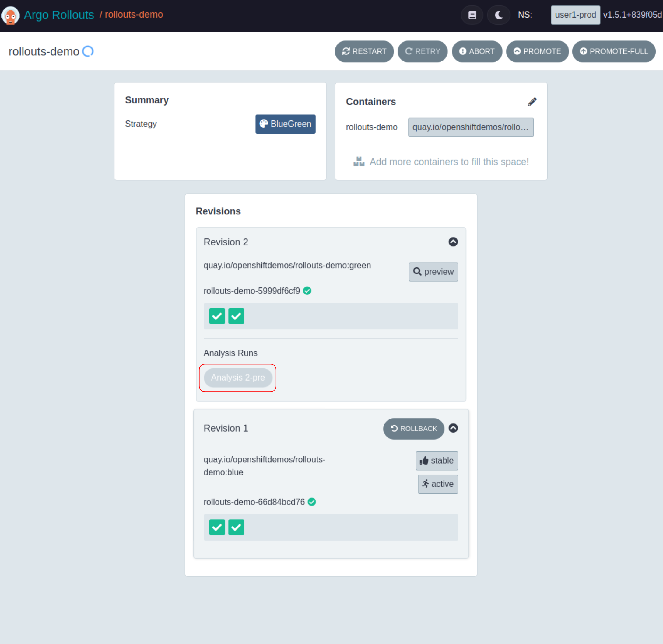Promote the rollout
Viewport: 663px width, 644px height.
(x=537, y=51)
